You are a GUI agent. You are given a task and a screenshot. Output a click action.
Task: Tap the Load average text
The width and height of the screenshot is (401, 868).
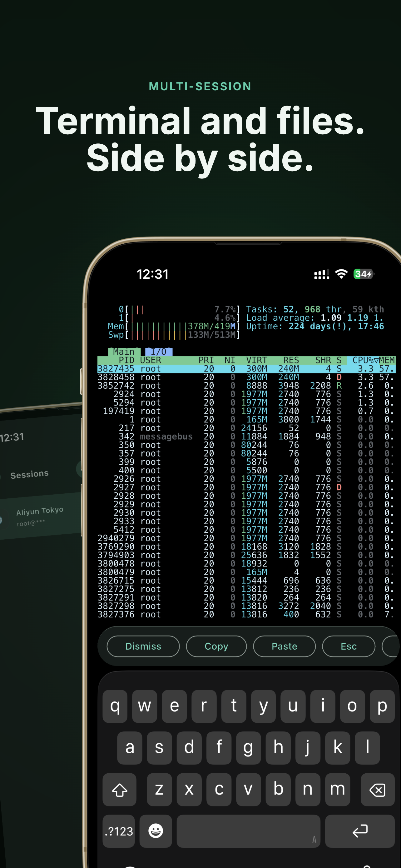coord(315,318)
